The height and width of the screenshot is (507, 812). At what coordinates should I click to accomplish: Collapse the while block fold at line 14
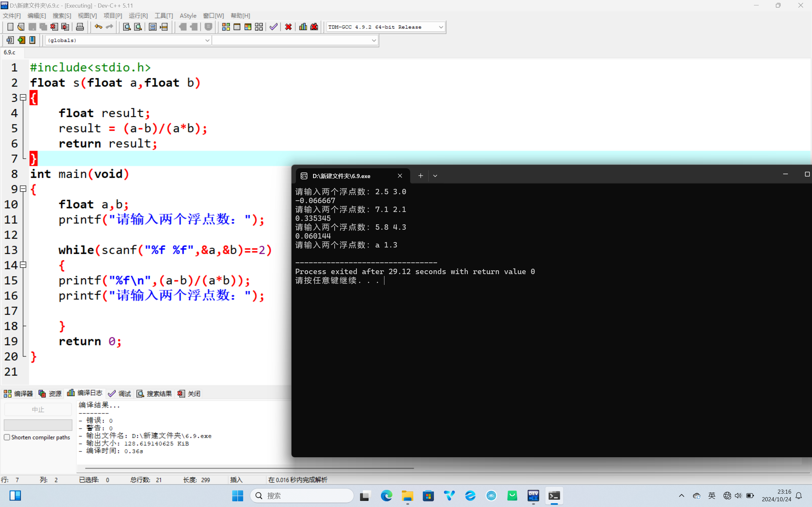pos(23,265)
